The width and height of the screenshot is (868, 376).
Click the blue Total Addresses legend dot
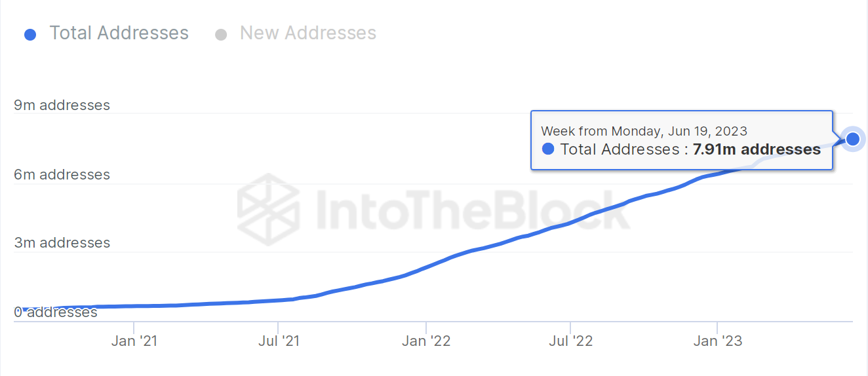pos(30,35)
